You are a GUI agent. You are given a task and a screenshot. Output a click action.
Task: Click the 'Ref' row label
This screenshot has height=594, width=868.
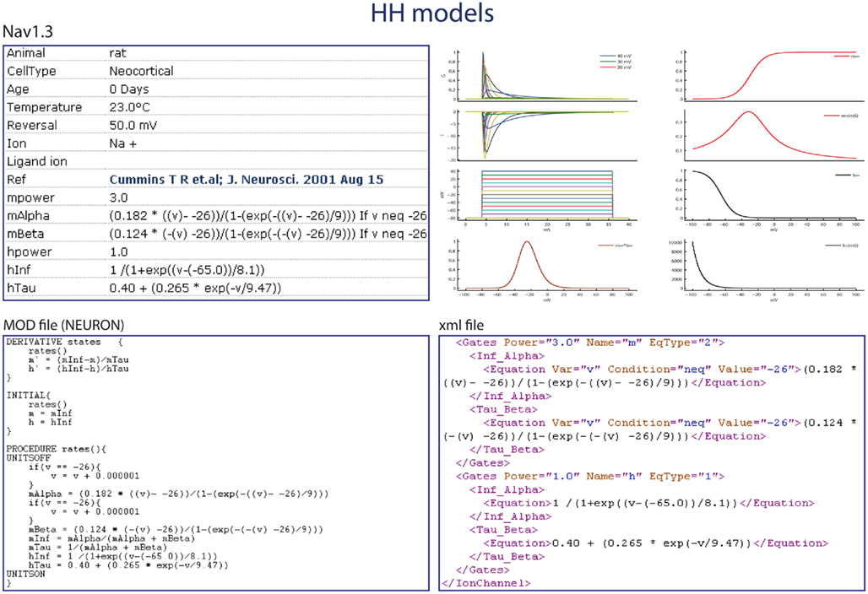17,180
